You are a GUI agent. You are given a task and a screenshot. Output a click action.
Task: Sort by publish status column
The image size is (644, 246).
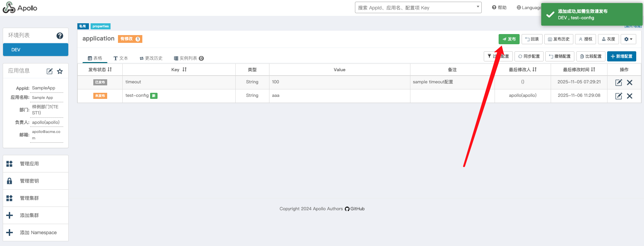pos(110,70)
